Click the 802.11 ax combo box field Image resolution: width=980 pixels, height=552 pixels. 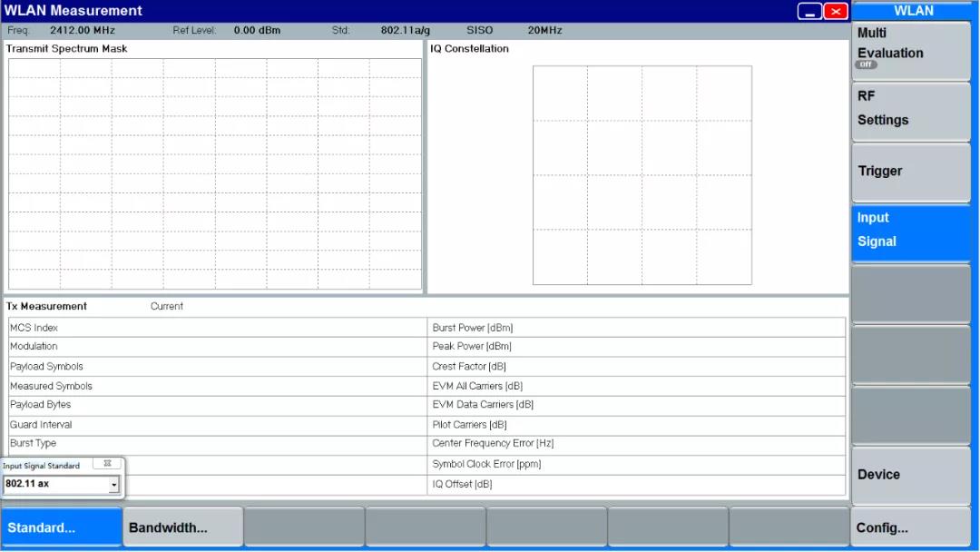pyautogui.click(x=56, y=485)
